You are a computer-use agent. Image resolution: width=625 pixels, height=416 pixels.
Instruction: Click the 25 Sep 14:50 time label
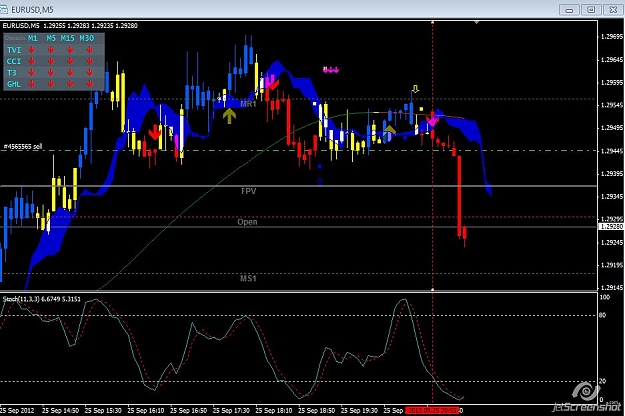tap(60, 410)
